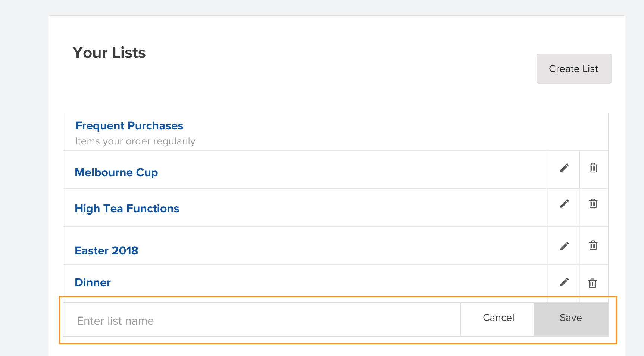
Task: Rename the Easter 2018 list via pencil
Action: pos(564,246)
